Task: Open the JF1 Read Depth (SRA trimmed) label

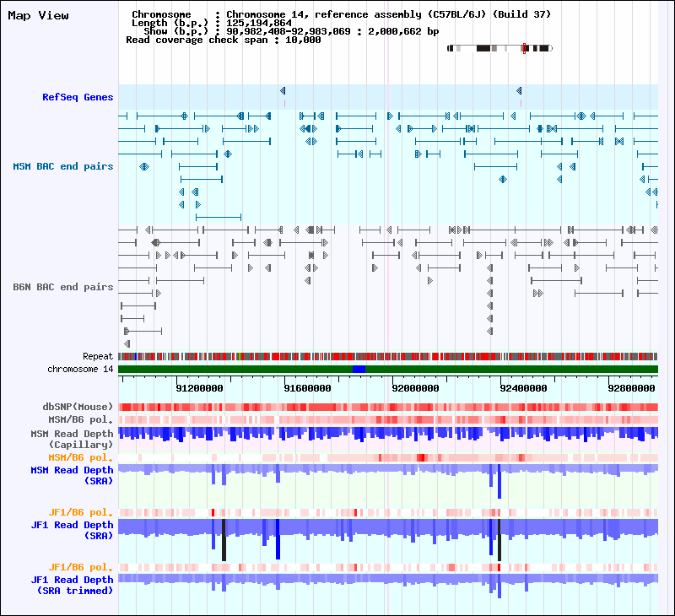Action: coord(72,585)
